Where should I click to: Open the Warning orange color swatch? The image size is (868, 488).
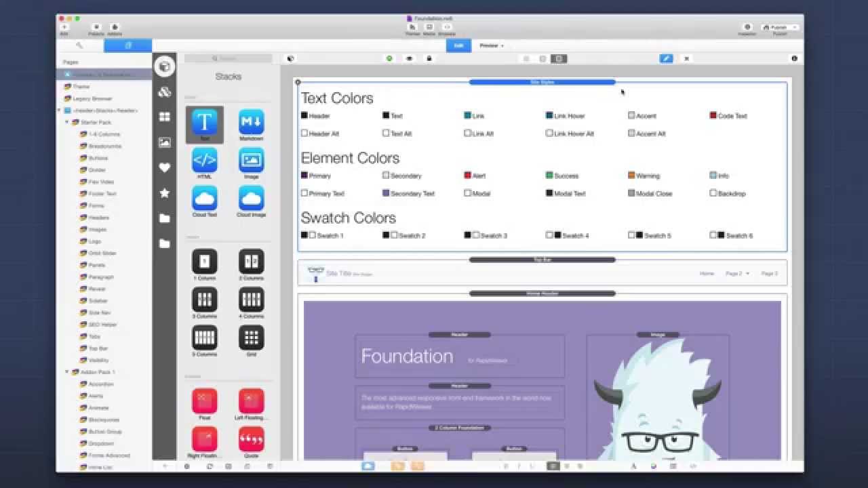coord(631,175)
